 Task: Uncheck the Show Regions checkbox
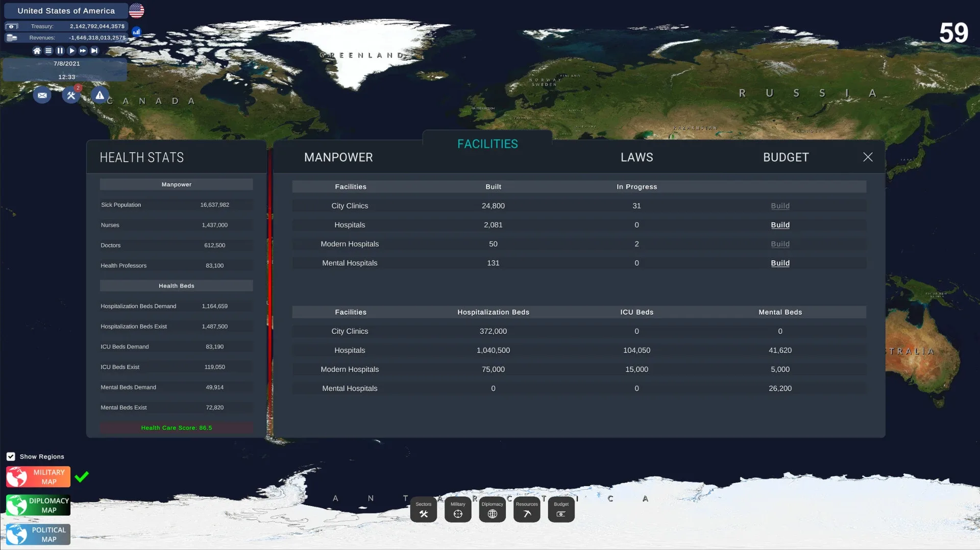[x=11, y=457]
